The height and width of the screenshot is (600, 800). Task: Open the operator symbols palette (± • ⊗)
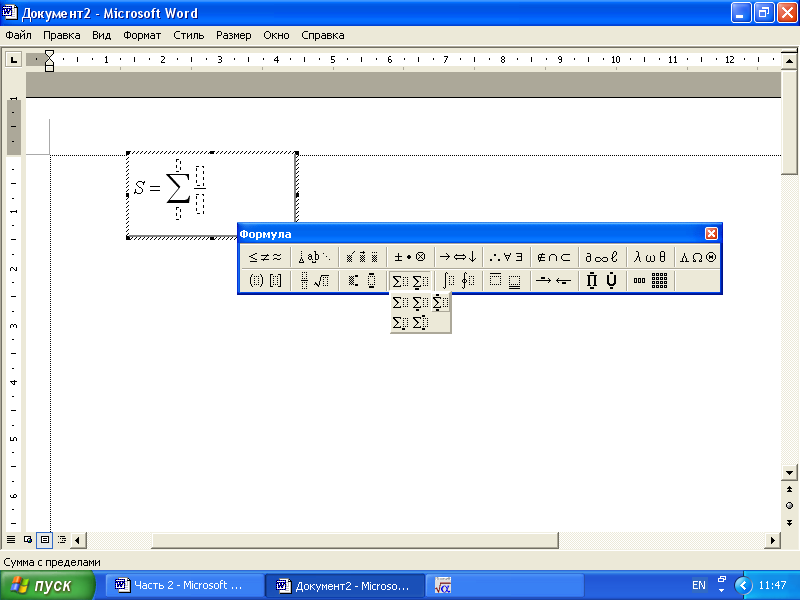pyautogui.click(x=410, y=257)
